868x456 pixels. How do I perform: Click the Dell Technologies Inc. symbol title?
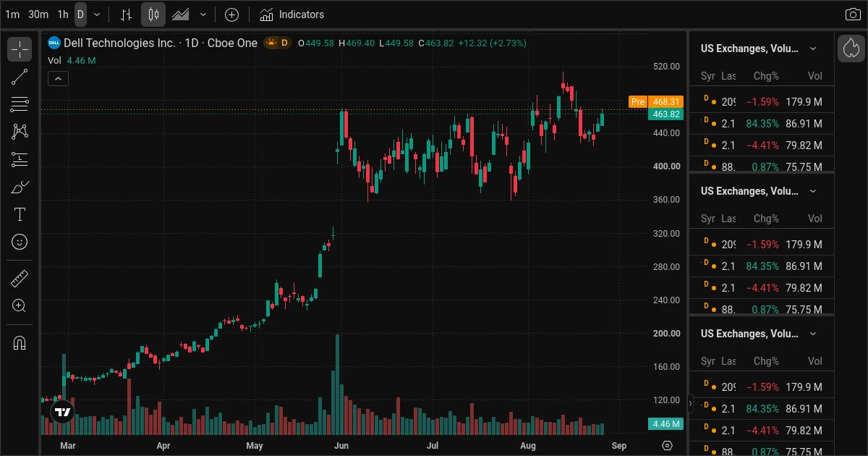pos(119,43)
